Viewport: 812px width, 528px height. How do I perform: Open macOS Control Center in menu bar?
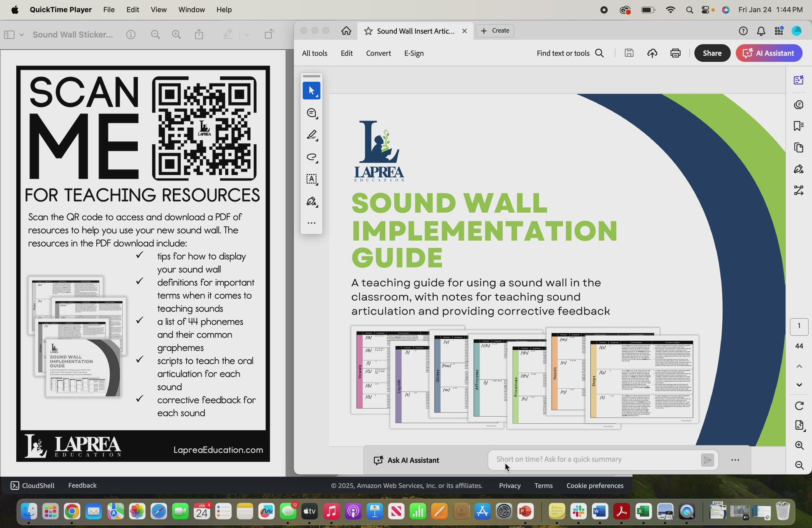706,10
